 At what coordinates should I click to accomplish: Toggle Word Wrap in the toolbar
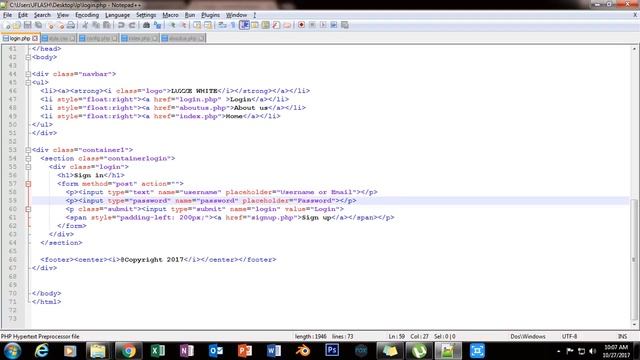pos(222,25)
